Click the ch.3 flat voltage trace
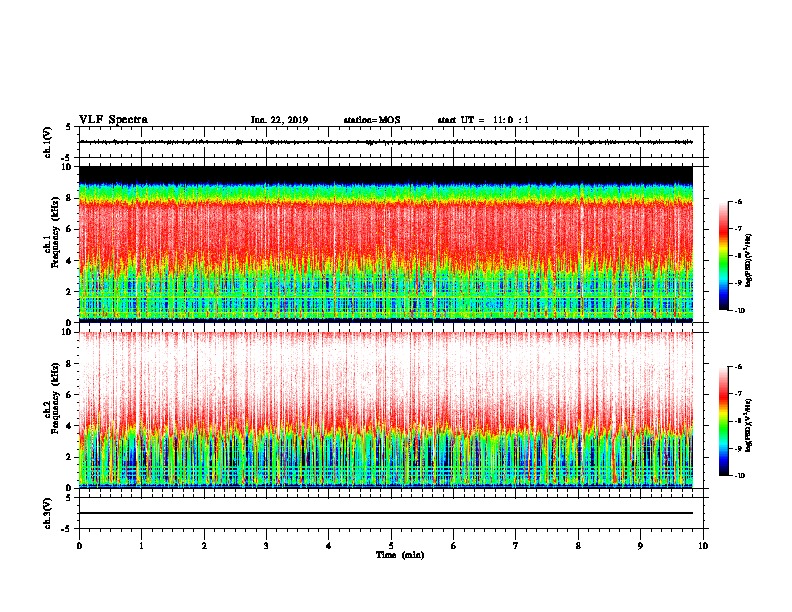 pos(386,513)
